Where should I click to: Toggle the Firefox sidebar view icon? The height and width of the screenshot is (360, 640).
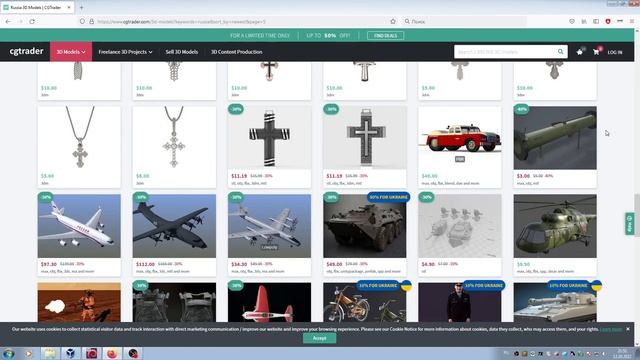point(596,21)
